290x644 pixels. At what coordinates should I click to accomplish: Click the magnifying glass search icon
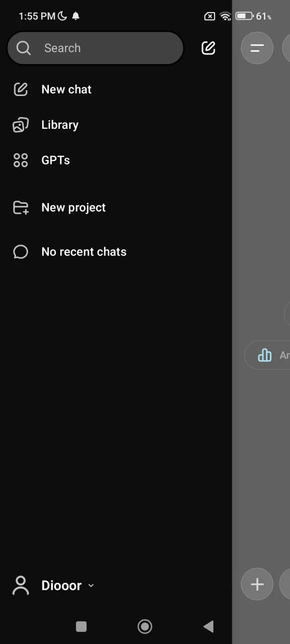point(23,48)
